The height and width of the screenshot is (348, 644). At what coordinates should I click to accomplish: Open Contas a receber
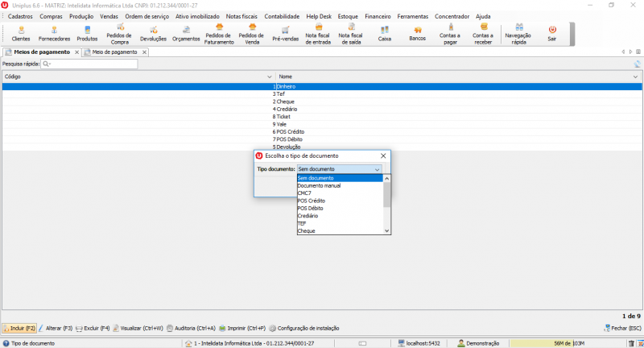[483, 34]
